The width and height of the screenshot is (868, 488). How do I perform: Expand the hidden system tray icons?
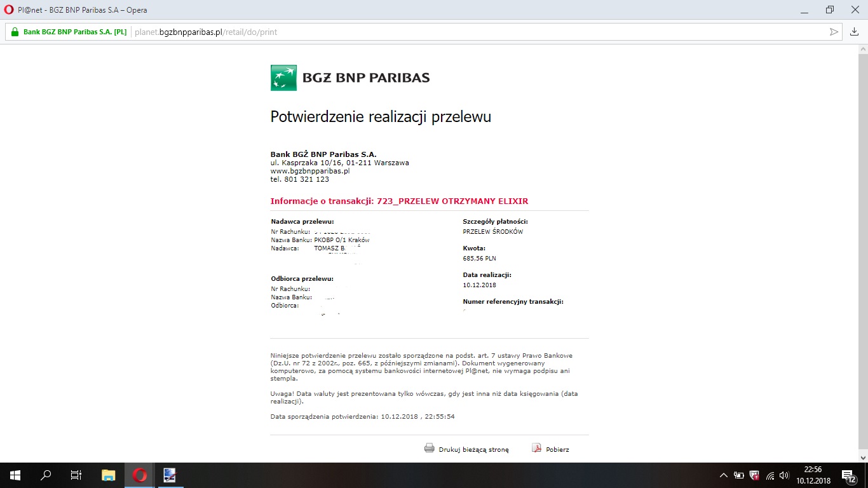(x=724, y=475)
